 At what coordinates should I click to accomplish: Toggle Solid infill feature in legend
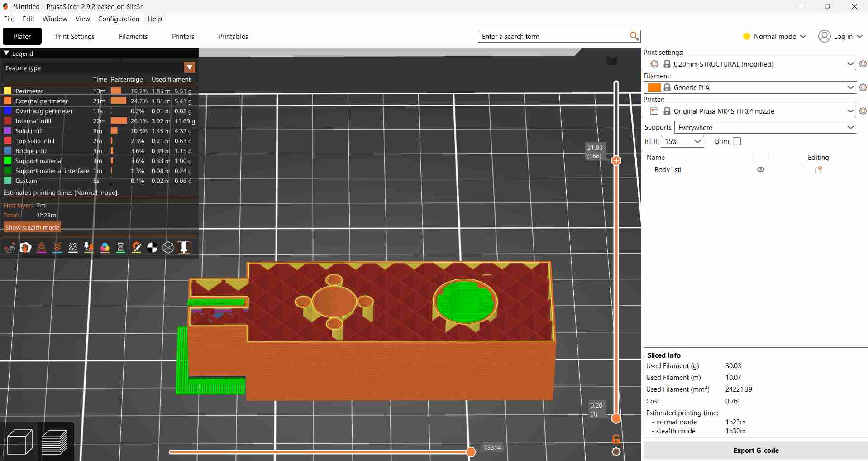pyautogui.click(x=100, y=131)
